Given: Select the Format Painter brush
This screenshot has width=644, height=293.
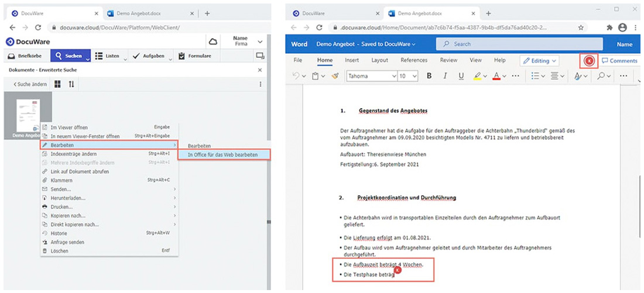Looking at the screenshot, I should pyautogui.click(x=335, y=76).
